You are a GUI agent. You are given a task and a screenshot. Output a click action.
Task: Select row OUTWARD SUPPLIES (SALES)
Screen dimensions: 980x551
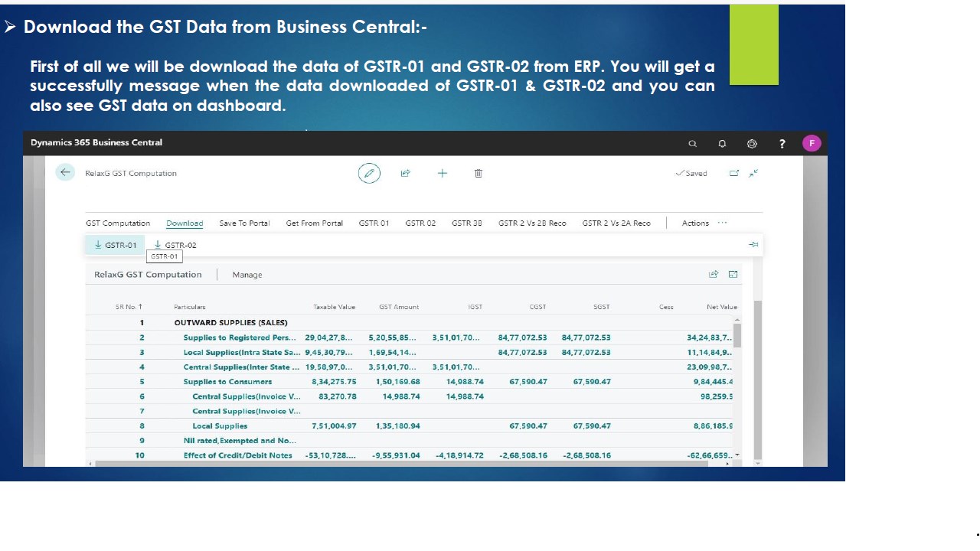pos(410,323)
